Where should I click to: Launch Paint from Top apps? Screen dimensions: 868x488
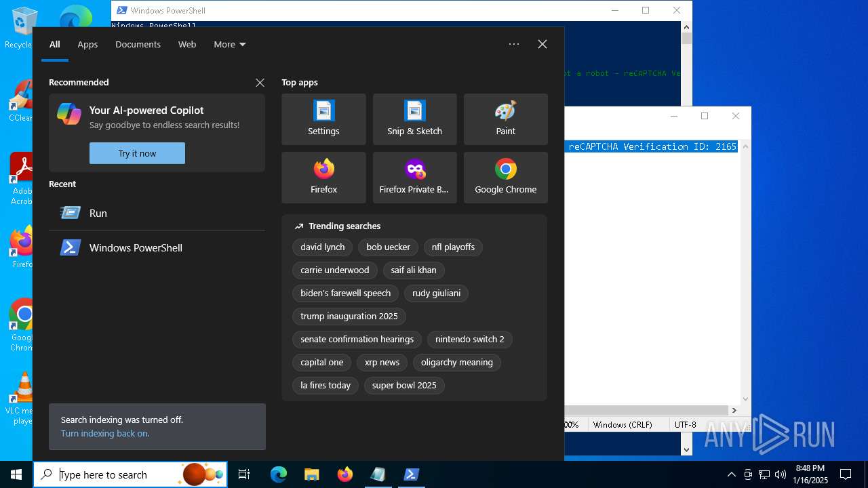(x=505, y=119)
